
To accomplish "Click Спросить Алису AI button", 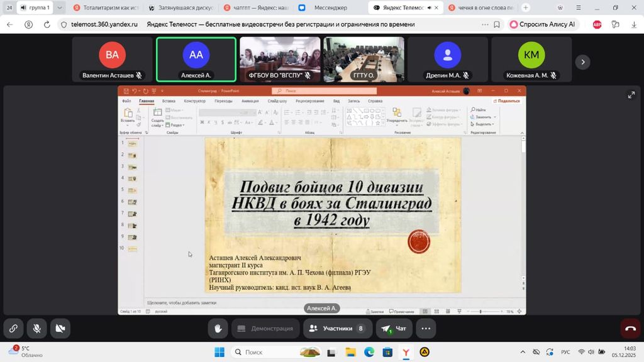I will (542, 25).
